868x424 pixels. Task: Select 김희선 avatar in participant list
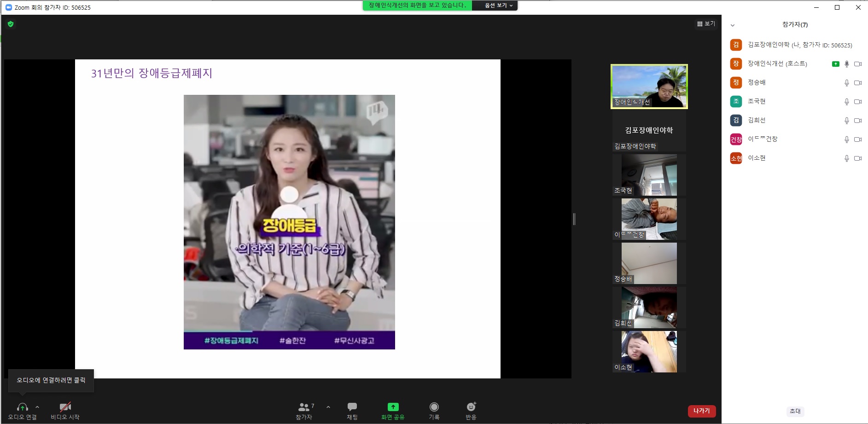[x=736, y=120]
